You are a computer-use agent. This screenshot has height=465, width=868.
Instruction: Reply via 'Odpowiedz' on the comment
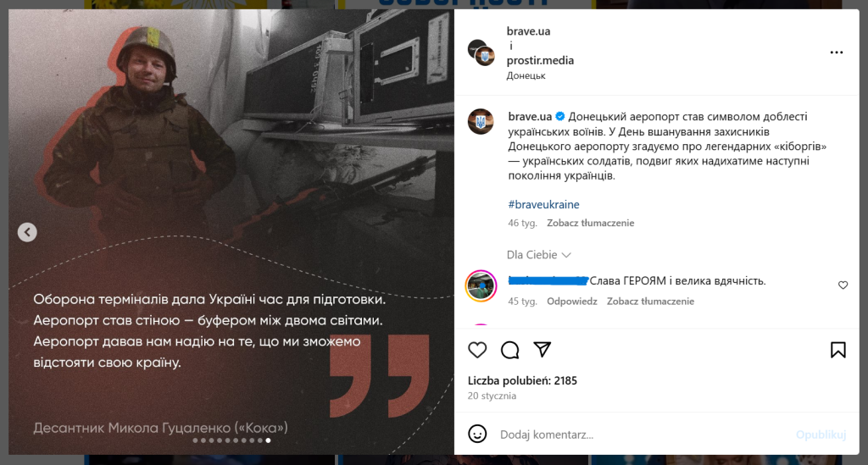click(572, 302)
